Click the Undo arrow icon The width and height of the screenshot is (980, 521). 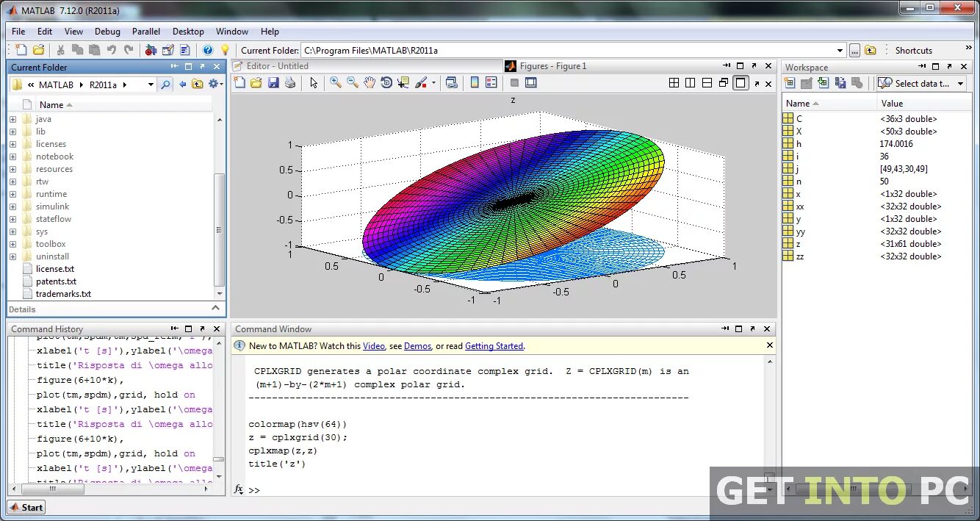(112, 50)
